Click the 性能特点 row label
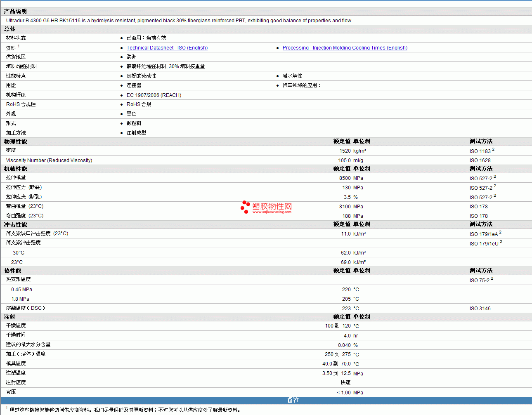532x415 pixels. (16, 76)
